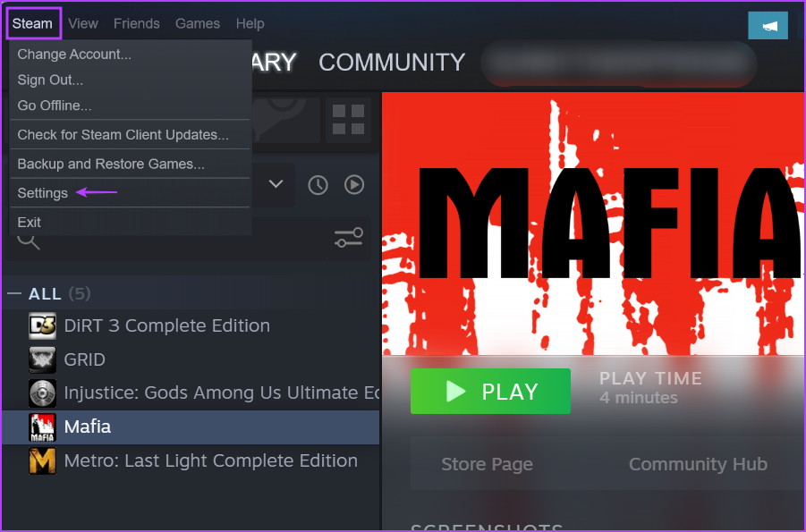Switch to grid view of the library
Image resolution: width=806 pixels, height=532 pixels.
(x=347, y=120)
